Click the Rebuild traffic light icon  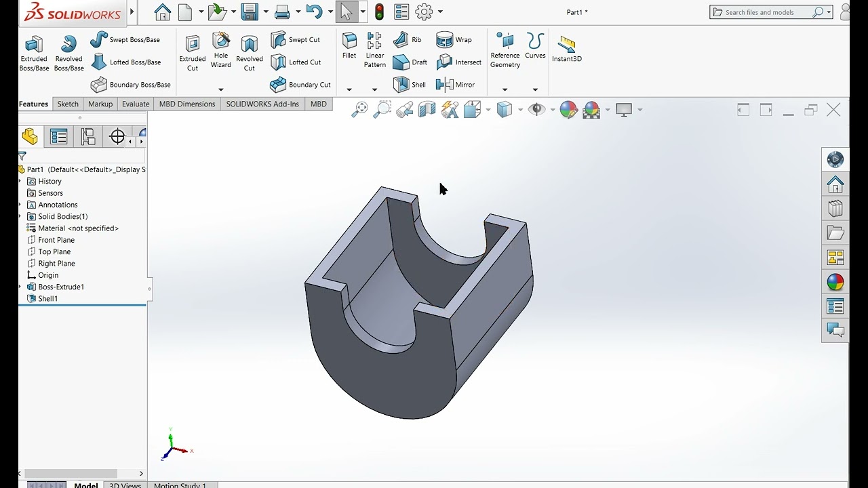tap(379, 12)
